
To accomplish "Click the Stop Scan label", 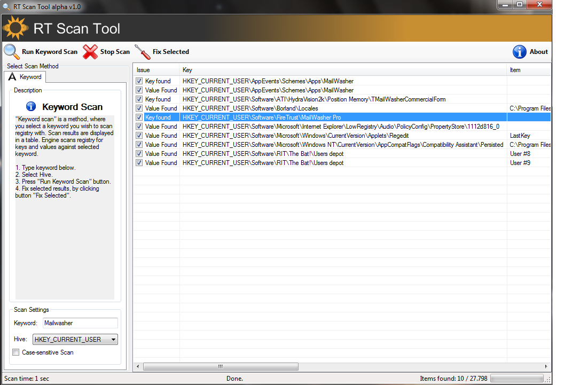I will (x=115, y=52).
